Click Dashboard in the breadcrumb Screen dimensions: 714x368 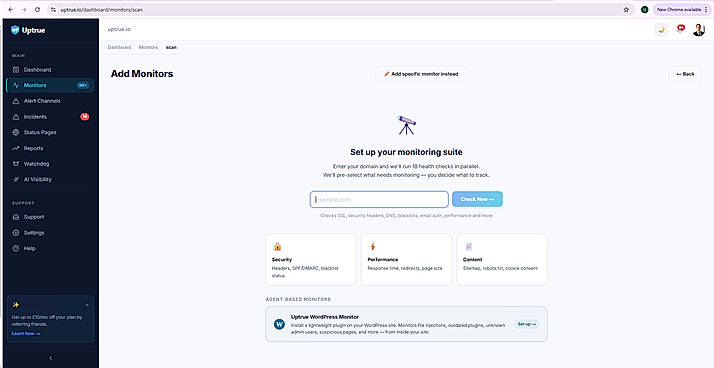coord(119,47)
